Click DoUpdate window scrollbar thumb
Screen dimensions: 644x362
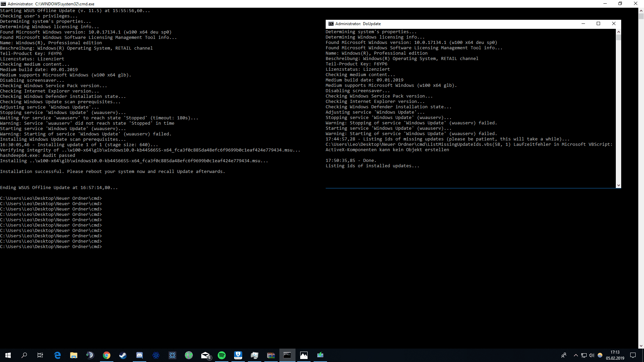(619, 37)
